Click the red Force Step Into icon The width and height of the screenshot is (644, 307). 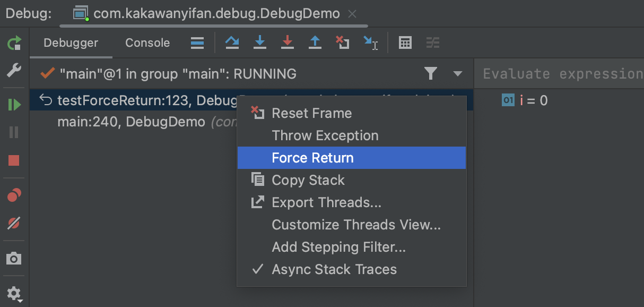[x=287, y=42]
